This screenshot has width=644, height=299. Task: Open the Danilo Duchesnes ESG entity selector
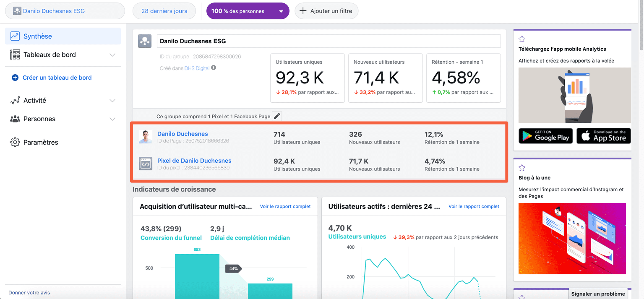coord(65,11)
